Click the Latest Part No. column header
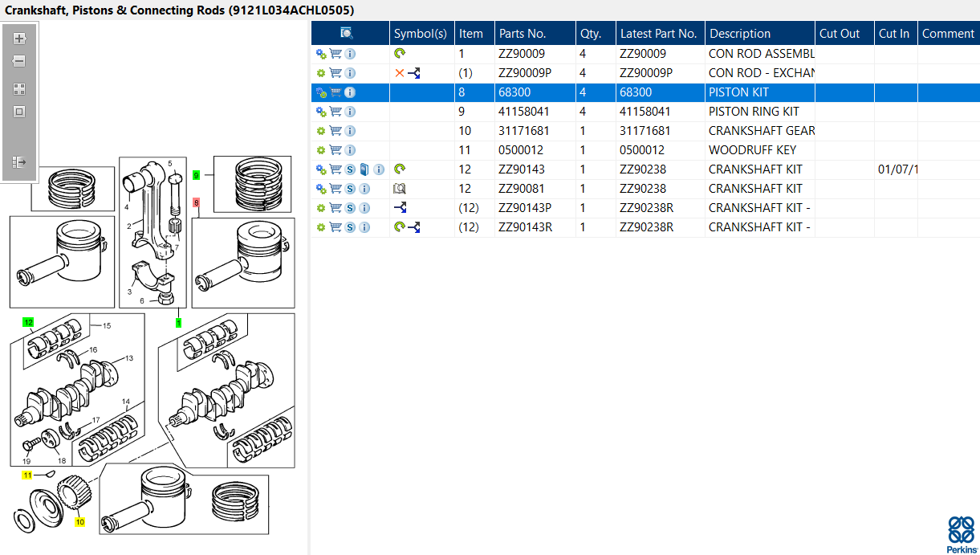 [659, 34]
